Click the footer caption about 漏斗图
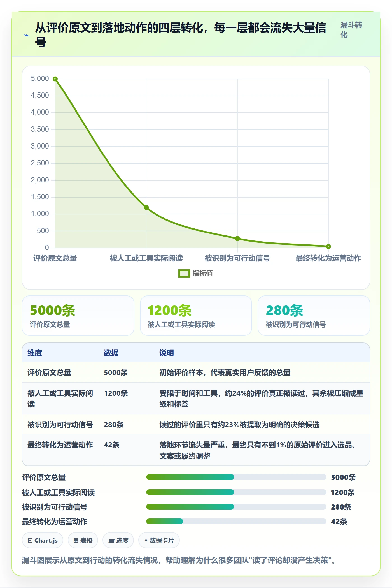Viewport: 392px width, 588px height. click(x=179, y=560)
